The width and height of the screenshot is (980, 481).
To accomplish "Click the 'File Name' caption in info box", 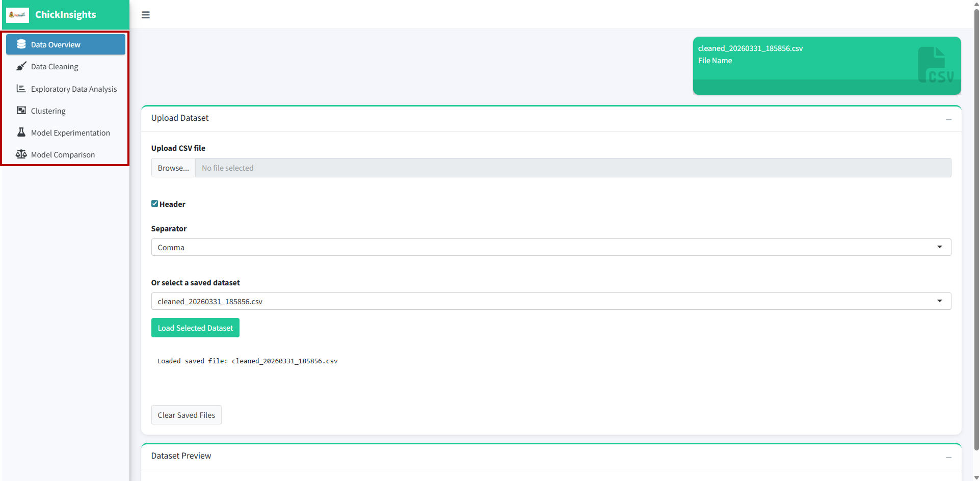I will (x=715, y=61).
